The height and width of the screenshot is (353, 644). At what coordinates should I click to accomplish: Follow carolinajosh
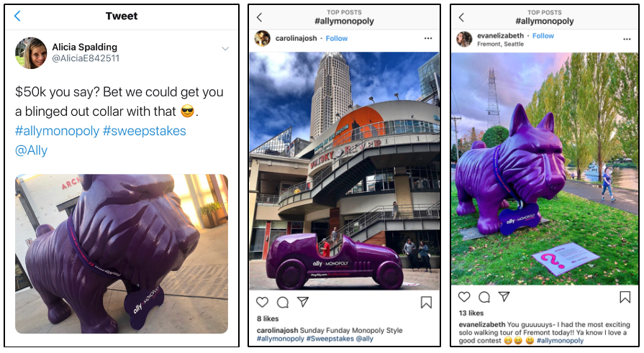click(336, 38)
